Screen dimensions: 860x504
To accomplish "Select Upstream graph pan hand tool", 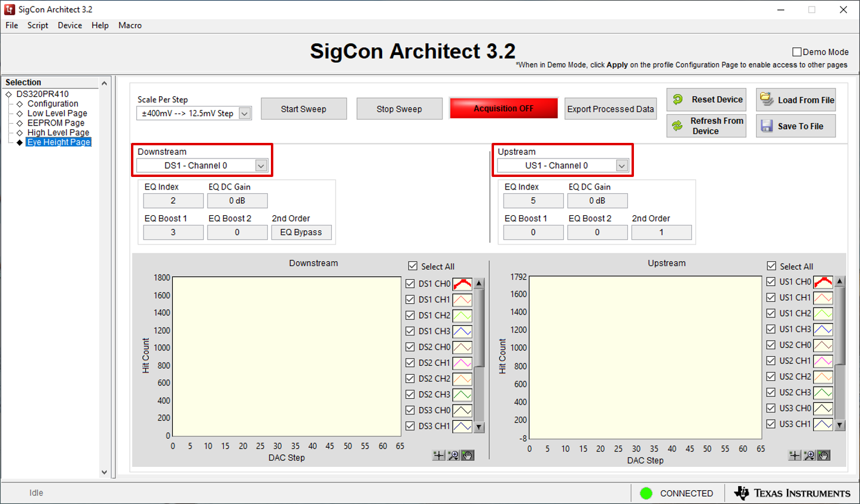I will tap(824, 456).
